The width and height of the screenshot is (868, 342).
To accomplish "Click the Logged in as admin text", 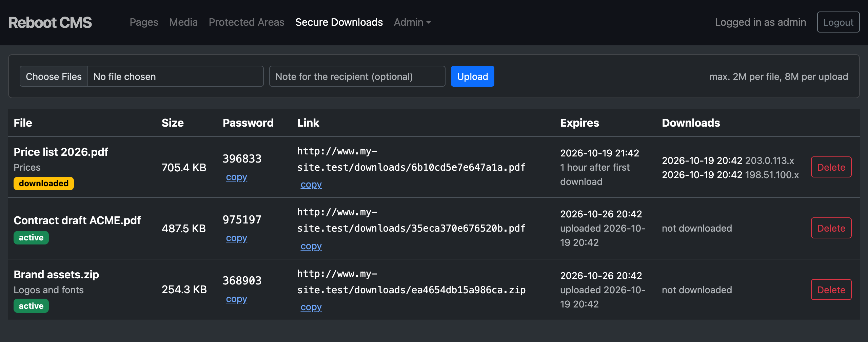I will tap(760, 22).
